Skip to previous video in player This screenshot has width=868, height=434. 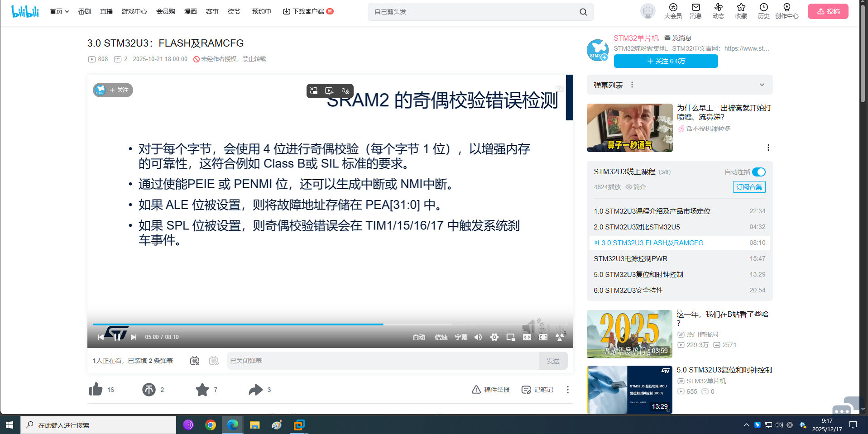(101, 337)
